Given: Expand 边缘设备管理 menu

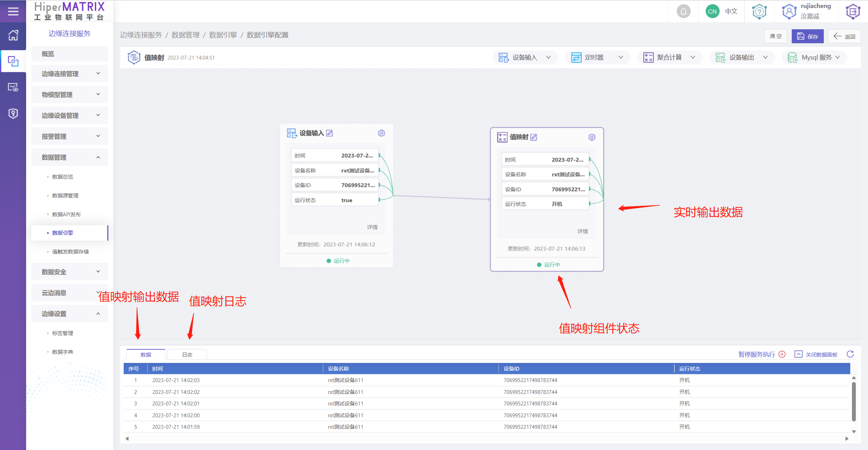Looking at the screenshot, I should click(x=70, y=115).
